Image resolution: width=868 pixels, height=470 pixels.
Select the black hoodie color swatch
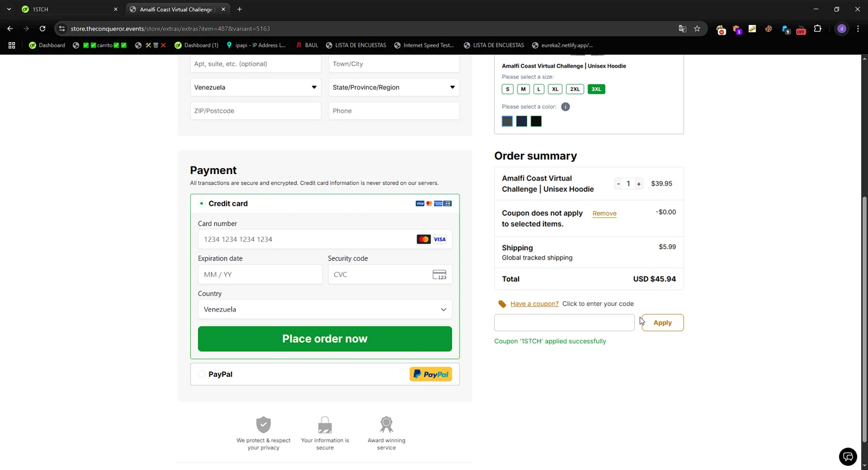click(536, 121)
